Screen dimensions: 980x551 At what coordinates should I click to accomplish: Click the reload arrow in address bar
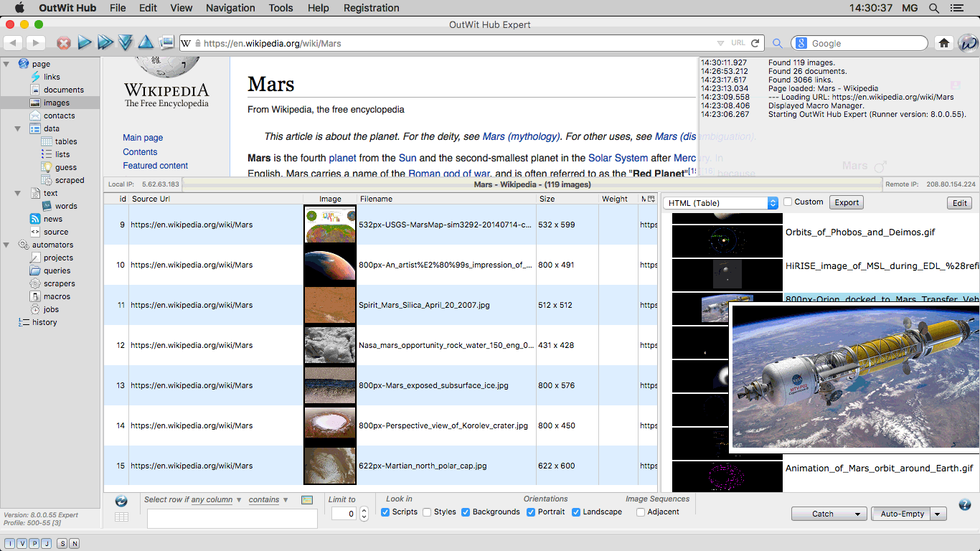point(755,43)
